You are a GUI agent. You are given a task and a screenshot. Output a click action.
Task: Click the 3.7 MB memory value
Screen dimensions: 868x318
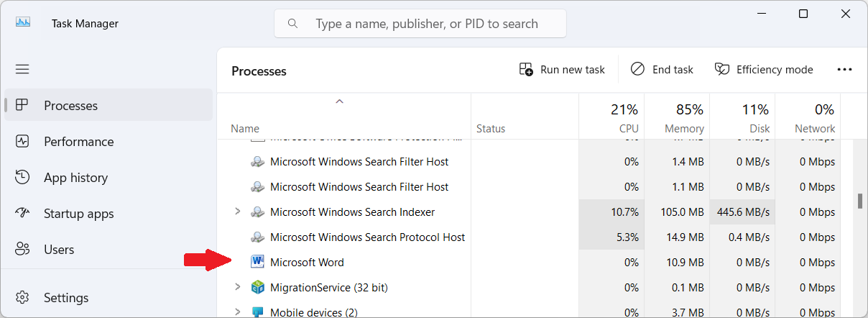(688, 312)
